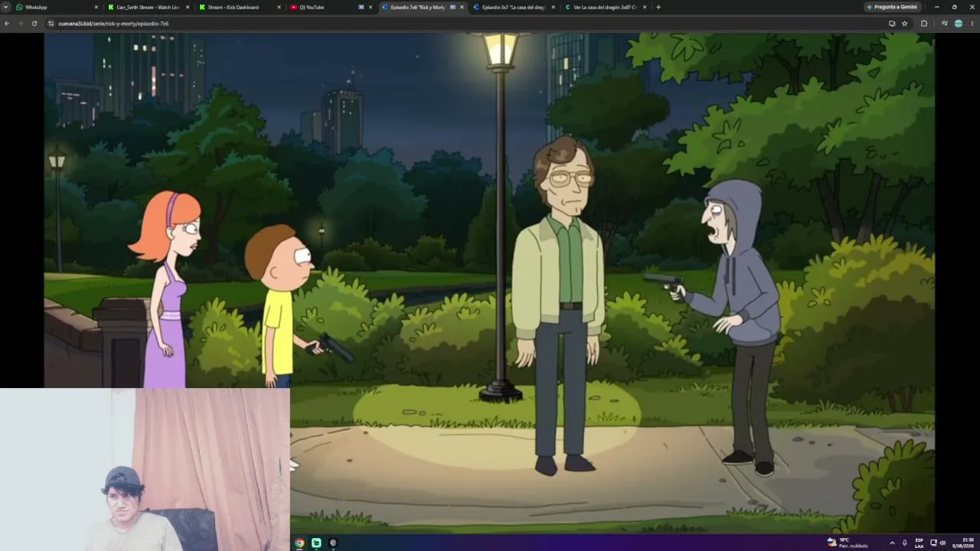This screenshot has width=980, height=551.
Task: Go forward to the next page
Action: point(21,24)
